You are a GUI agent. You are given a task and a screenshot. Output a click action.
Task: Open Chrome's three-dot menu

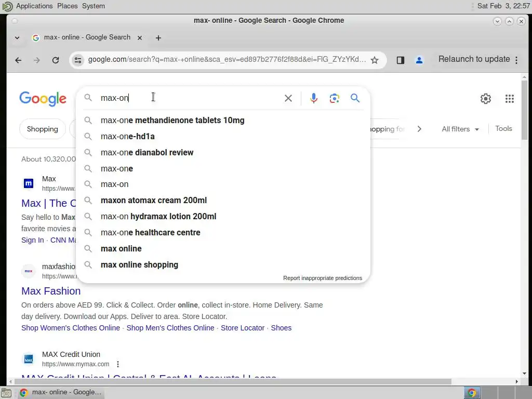[x=516, y=60]
